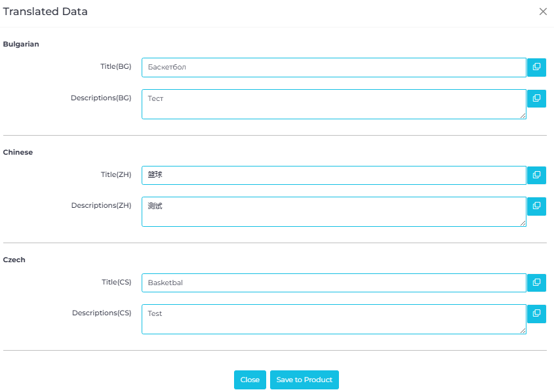Click the Title(ZH) label
This screenshot has width=554, height=392.
116,175
